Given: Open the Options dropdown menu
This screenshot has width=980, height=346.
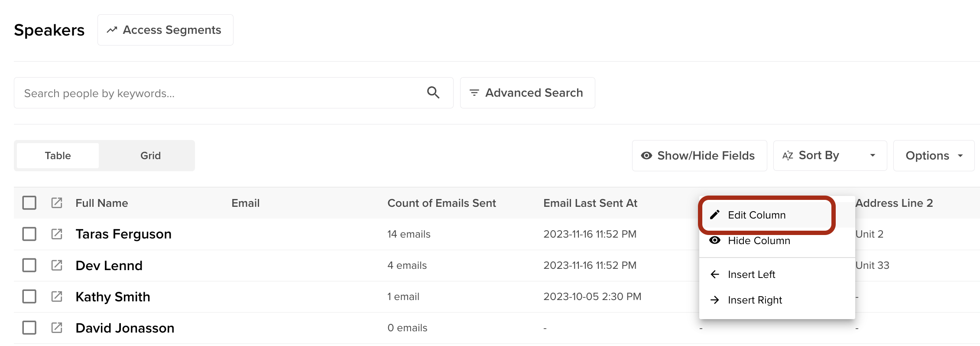Looking at the screenshot, I should point(934,156).
